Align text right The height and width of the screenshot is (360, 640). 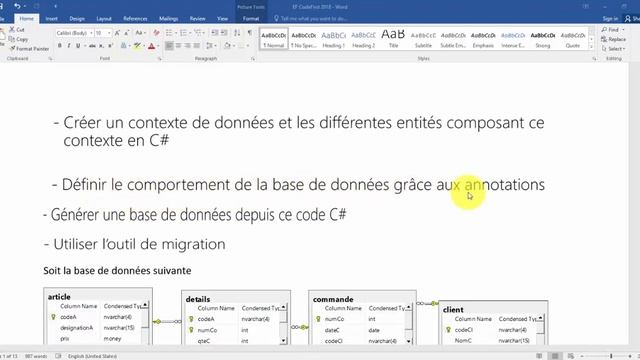pyautogui.click(x=188, y=46)
